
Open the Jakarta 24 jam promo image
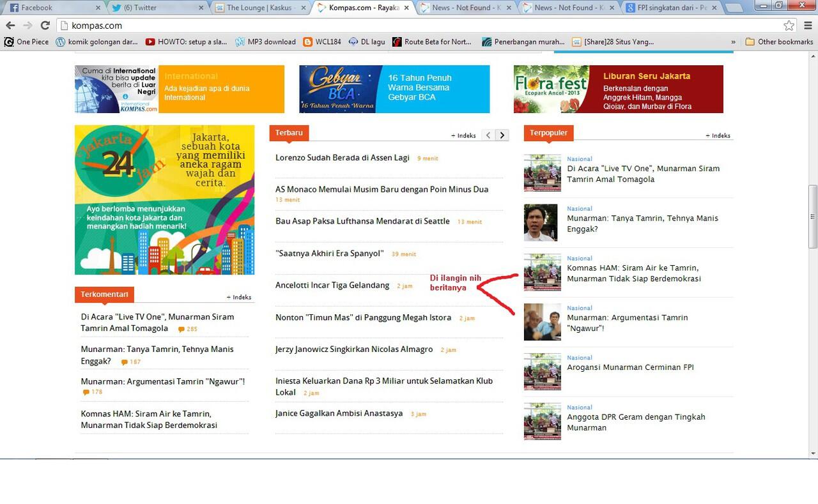point(165,200)
